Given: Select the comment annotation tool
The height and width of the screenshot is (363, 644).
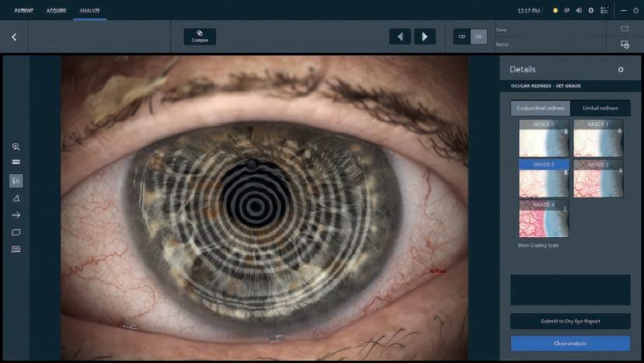Looking at the screenshot, I should (x=16, y=250).
